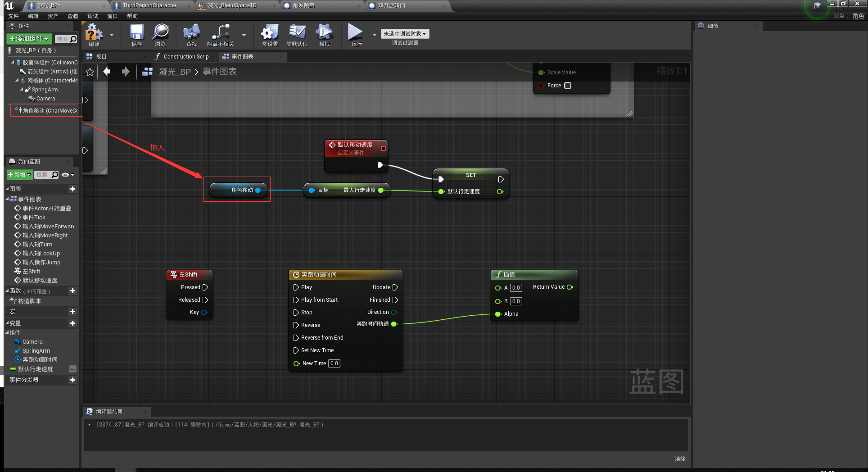
Task: Open the 文件 File menu
Action: point(14,16)
